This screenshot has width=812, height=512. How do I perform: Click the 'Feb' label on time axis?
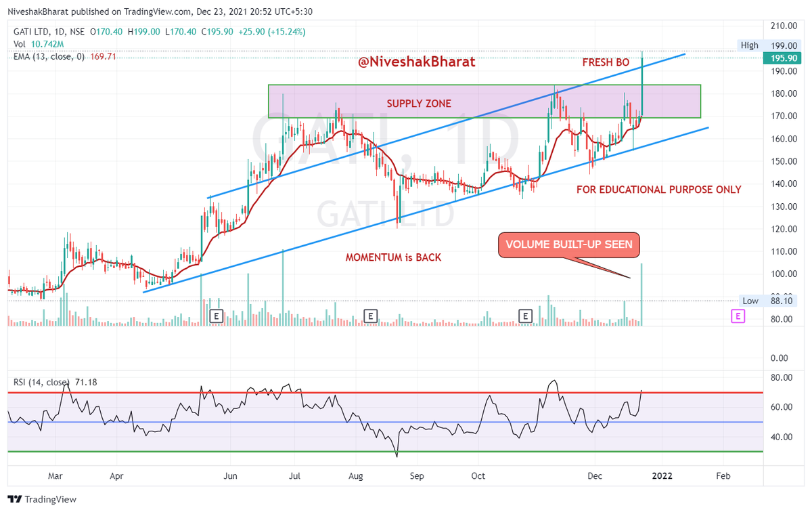(x=723, y=476)
